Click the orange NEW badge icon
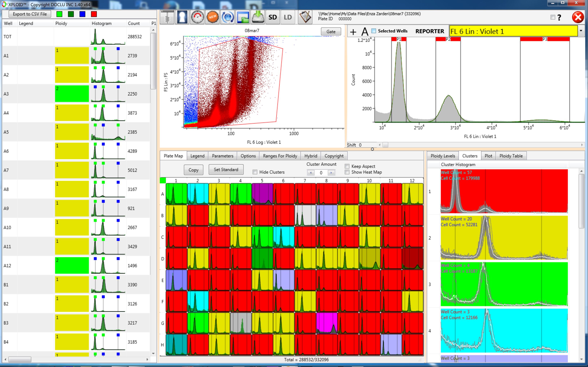The height and width of the screenshot is (367, 588). [x=212, y=17]
